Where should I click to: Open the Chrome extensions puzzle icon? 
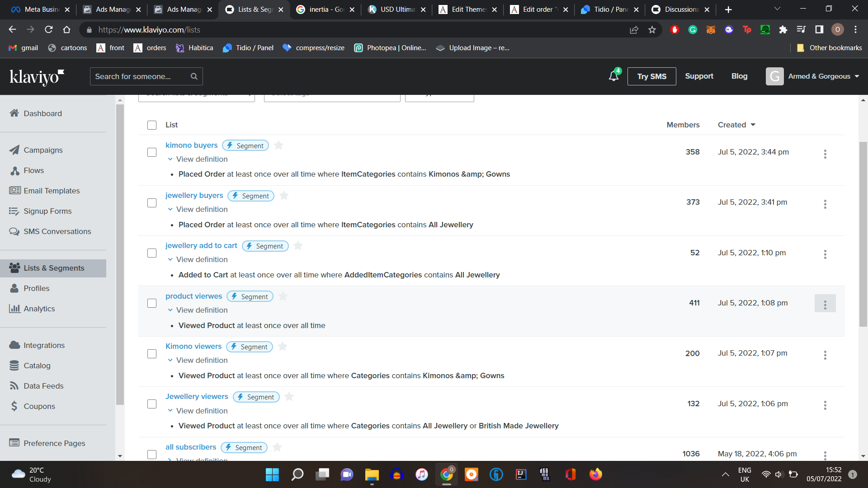(x=783, y=30)
